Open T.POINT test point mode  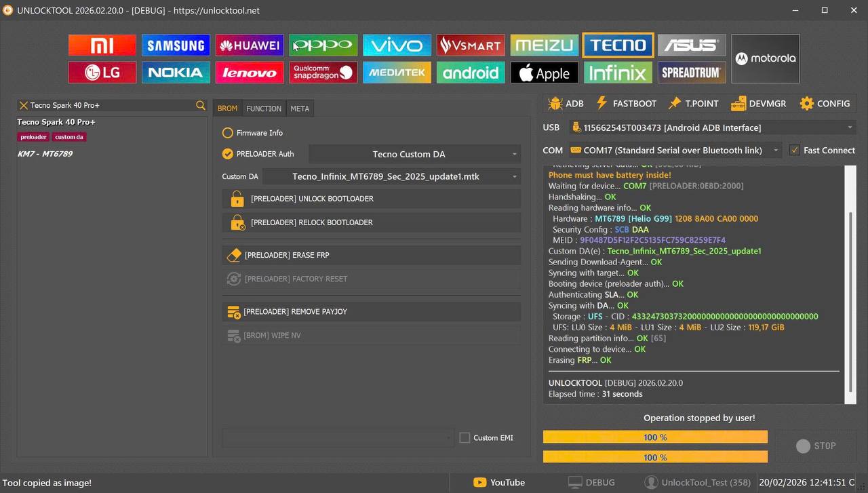(693, 103)
